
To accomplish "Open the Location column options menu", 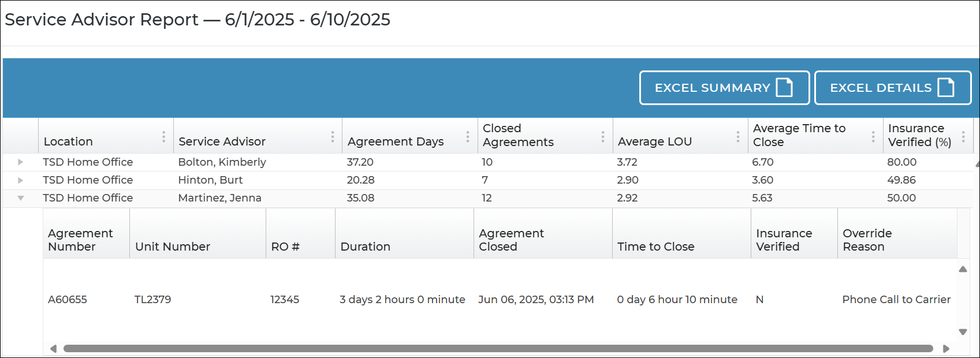I will pos(164,137).
